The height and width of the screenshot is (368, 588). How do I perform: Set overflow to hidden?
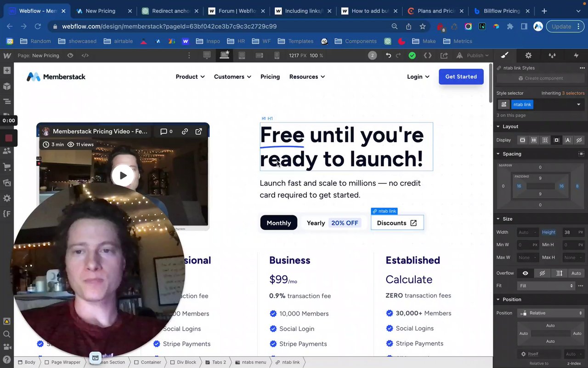[543, 273]
